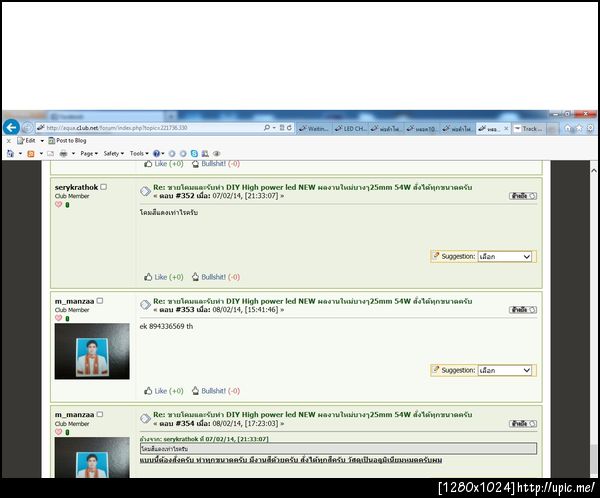
Task: Toggle status box next to m_manzaa in post #354
Action: (100, 415)
